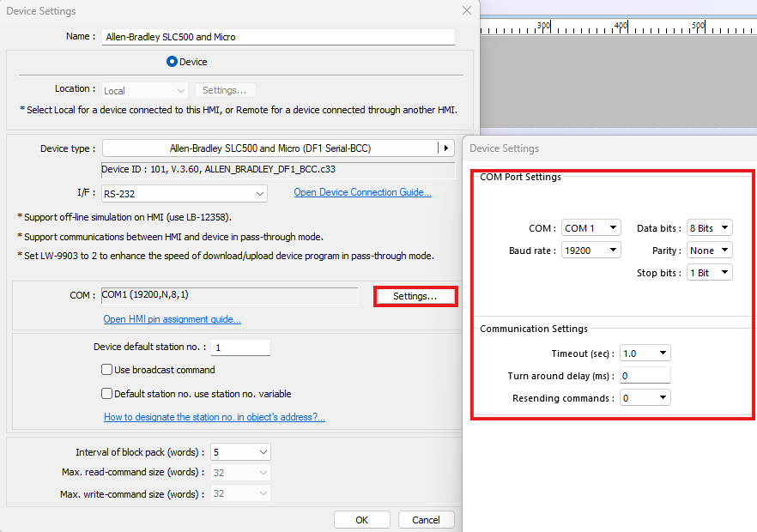Open the Stop bits dropdown
The height and width of the screenshot is (532, 757).
[709, 272]
